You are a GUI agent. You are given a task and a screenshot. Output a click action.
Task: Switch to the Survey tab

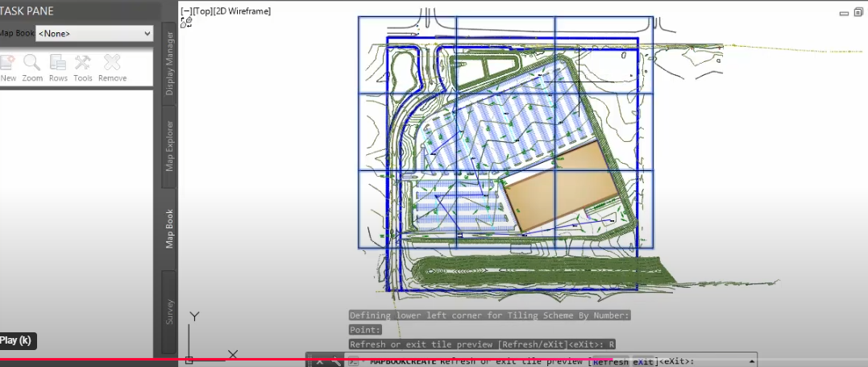pyautogui.click(x=169, y=311)
